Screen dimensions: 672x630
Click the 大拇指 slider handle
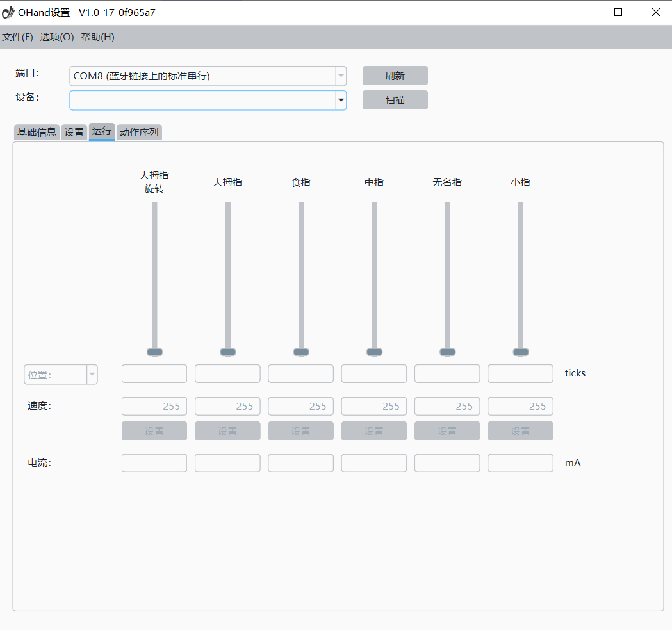click(228, 352)
